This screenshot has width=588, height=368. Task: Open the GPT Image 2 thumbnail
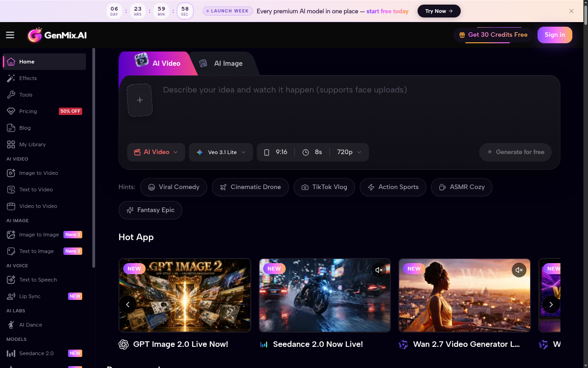click(x=185, y=295)
